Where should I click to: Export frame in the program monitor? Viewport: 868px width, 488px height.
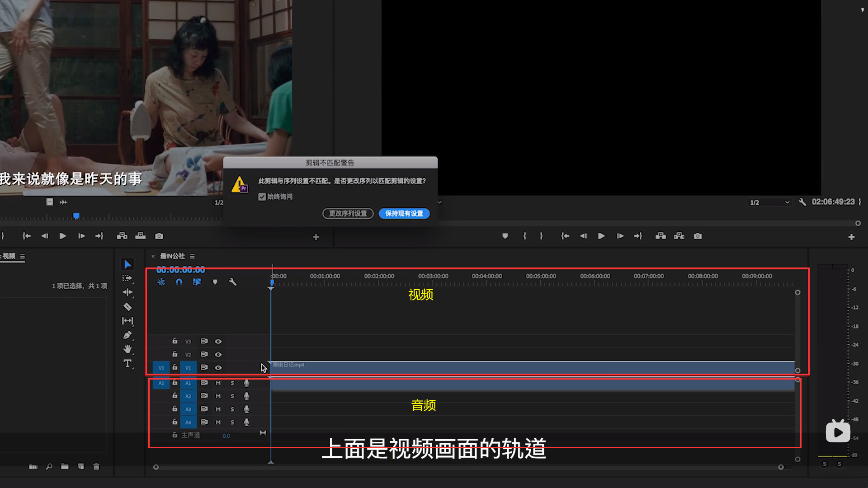tap(698, 236)
